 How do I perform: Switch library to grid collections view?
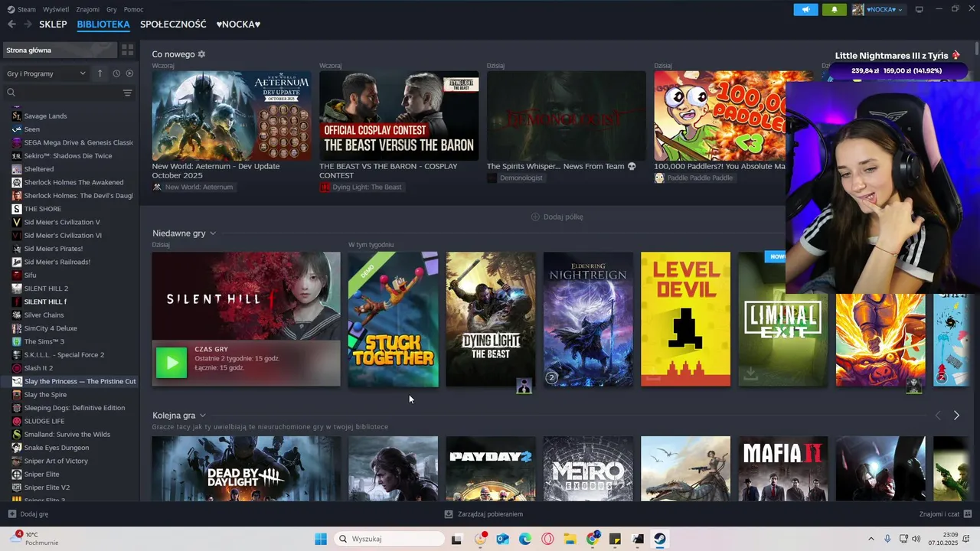tap(128, 50)
